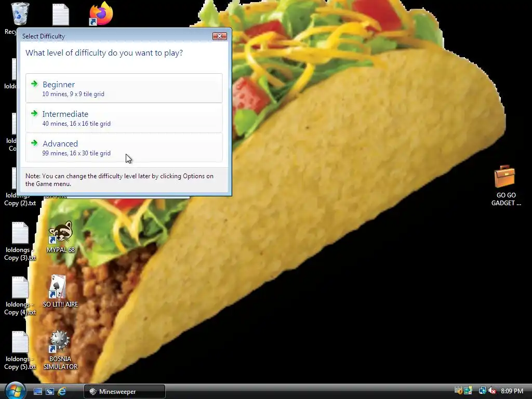Click Show Desktop quick launch icon
This screenshot has height=399, width=532.
click(x=37, y=392)
